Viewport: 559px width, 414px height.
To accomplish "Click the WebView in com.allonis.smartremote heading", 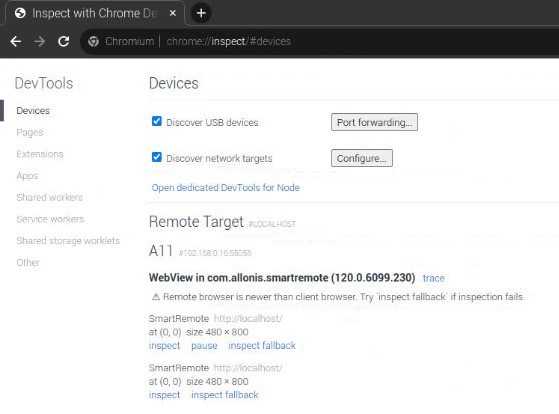I will click(282, 277).
